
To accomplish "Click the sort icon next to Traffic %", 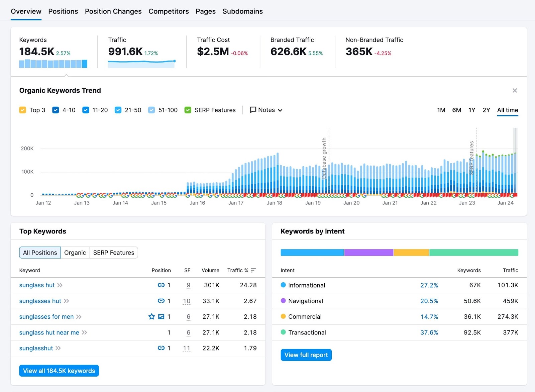I will click(253, 270).
